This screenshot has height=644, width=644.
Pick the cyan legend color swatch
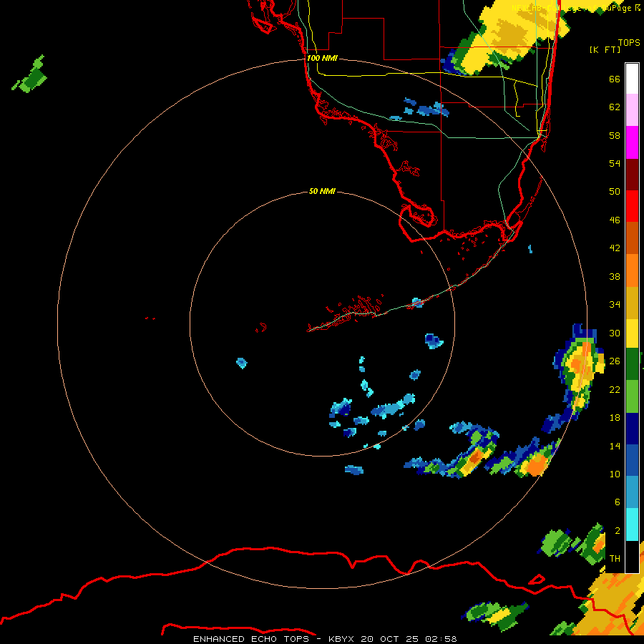tap(632, 525)
